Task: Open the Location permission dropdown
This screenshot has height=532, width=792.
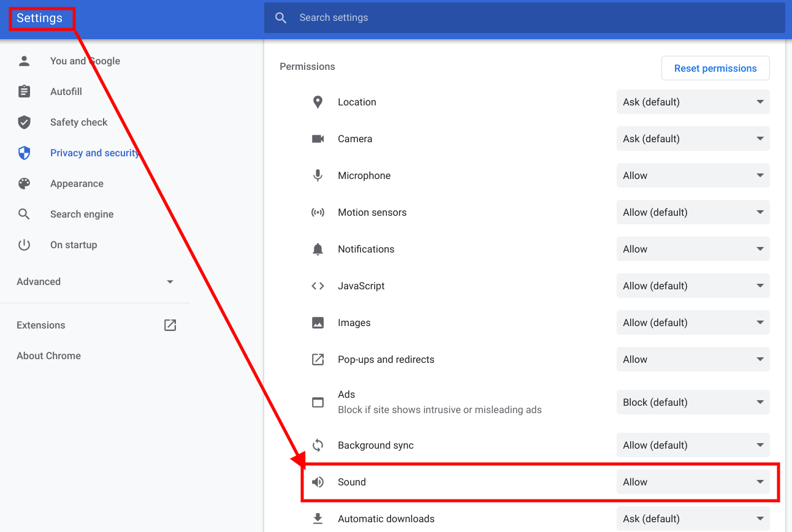Action: 693,102
